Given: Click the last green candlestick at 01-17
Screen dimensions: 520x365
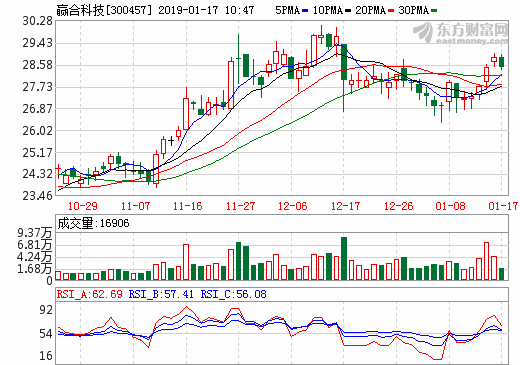Looking at the screenshot, I should (501, 62).
